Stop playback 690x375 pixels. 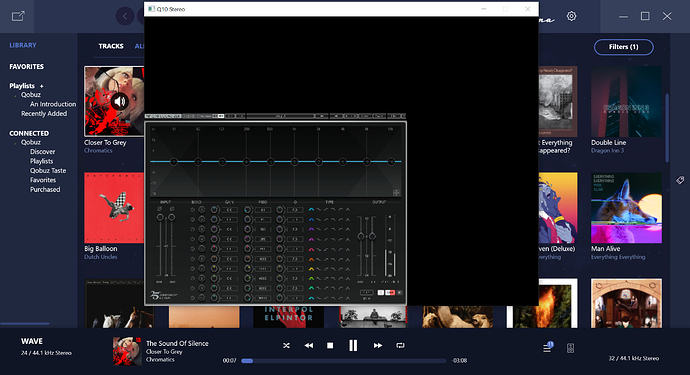[x=330, y=346]
